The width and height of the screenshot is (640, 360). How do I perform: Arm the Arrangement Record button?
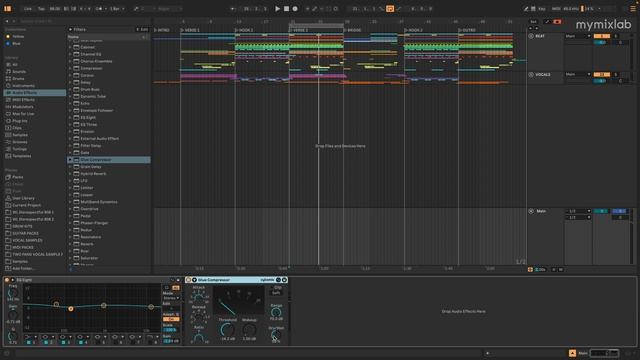tap(295, 9)
